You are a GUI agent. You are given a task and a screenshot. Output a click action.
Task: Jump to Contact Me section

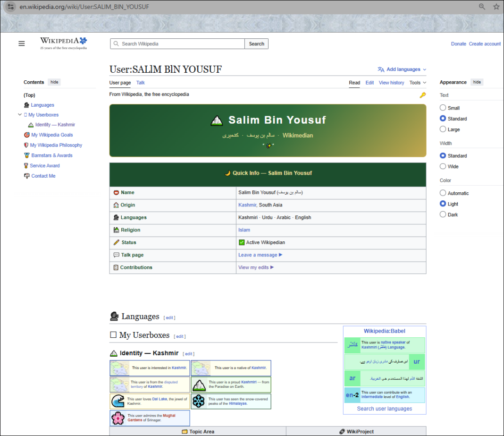pos(43,176)
